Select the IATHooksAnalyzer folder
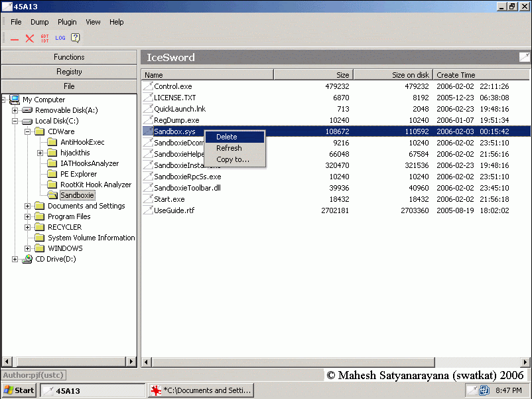 [x=90, y=163]
